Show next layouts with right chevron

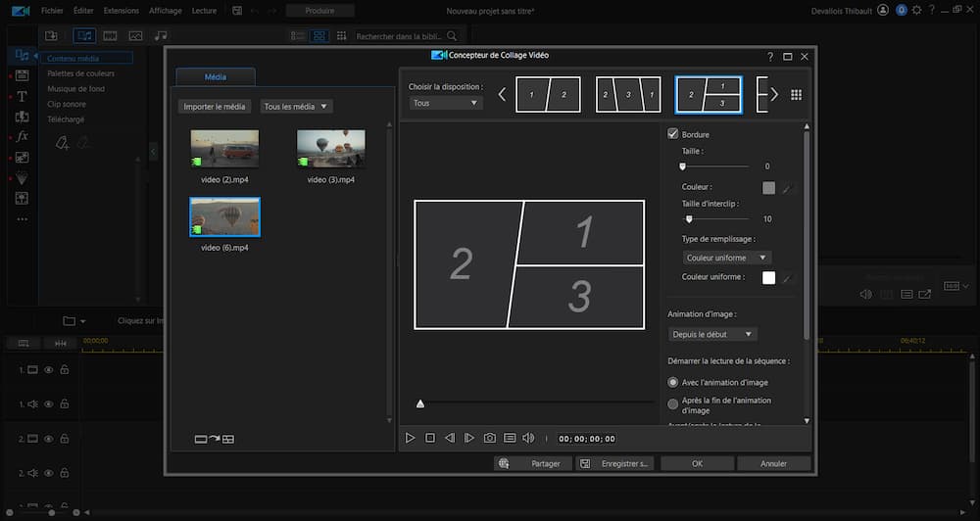tap(774, 95)
